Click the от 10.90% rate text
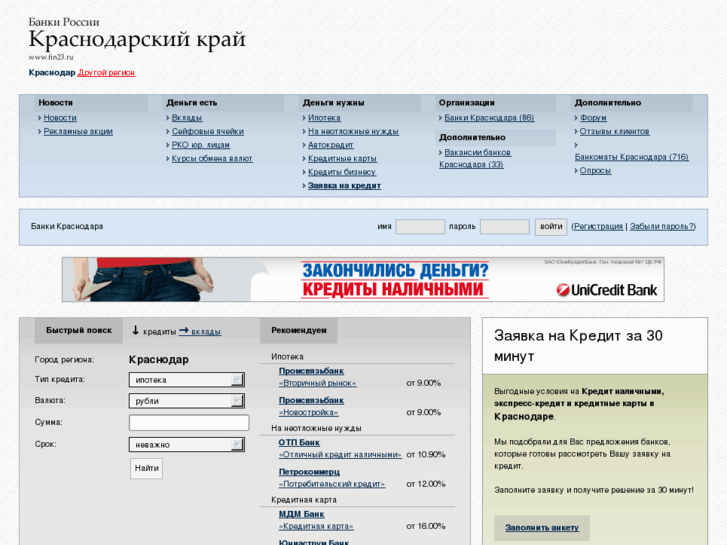The height and width of the screenshot is (545, 727). (426, 455)
